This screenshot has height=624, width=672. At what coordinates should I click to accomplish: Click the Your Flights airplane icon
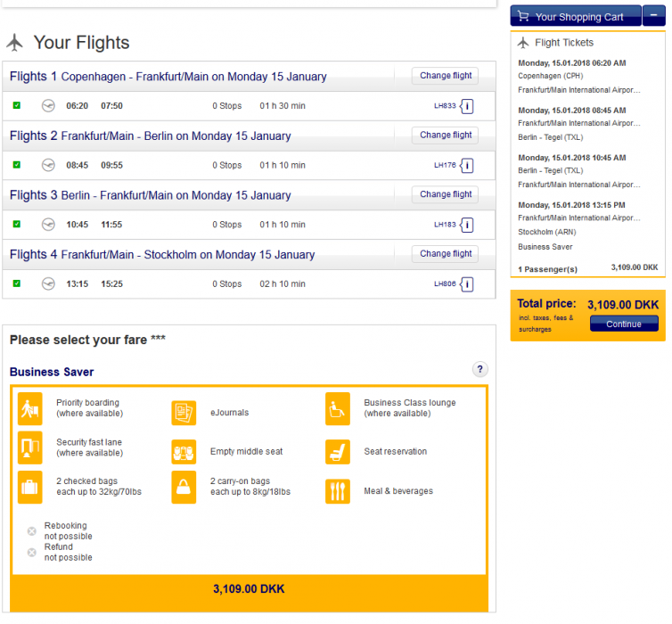coord(14,43)
